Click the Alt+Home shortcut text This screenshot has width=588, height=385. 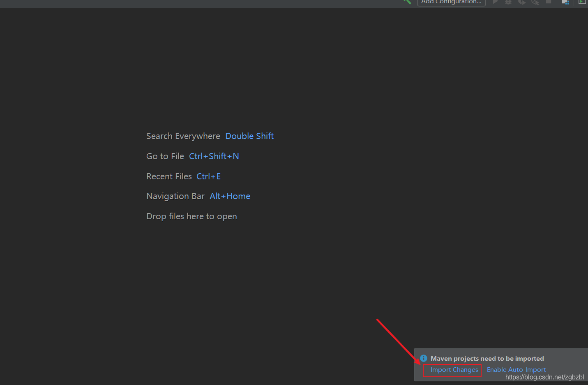click(x=230, y=196)
